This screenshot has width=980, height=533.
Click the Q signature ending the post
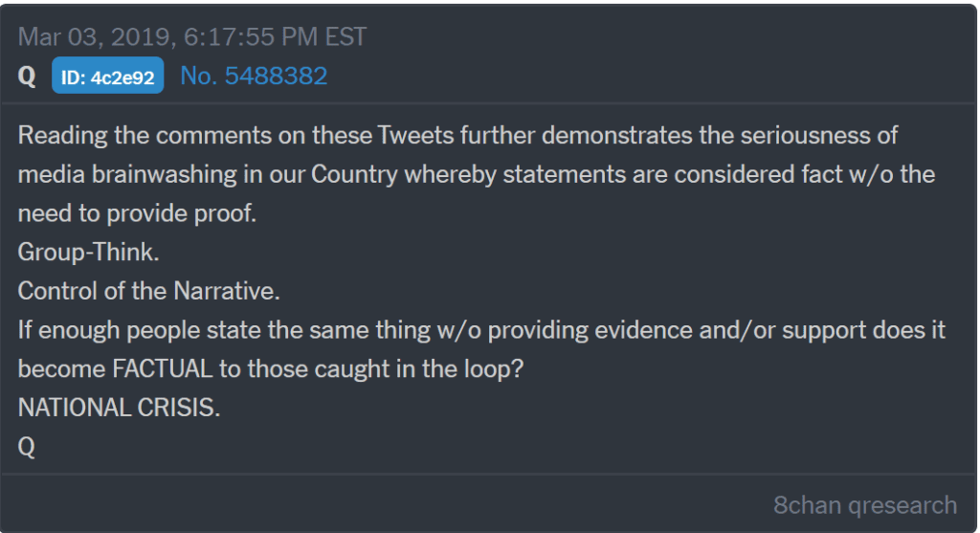point(26,448)
